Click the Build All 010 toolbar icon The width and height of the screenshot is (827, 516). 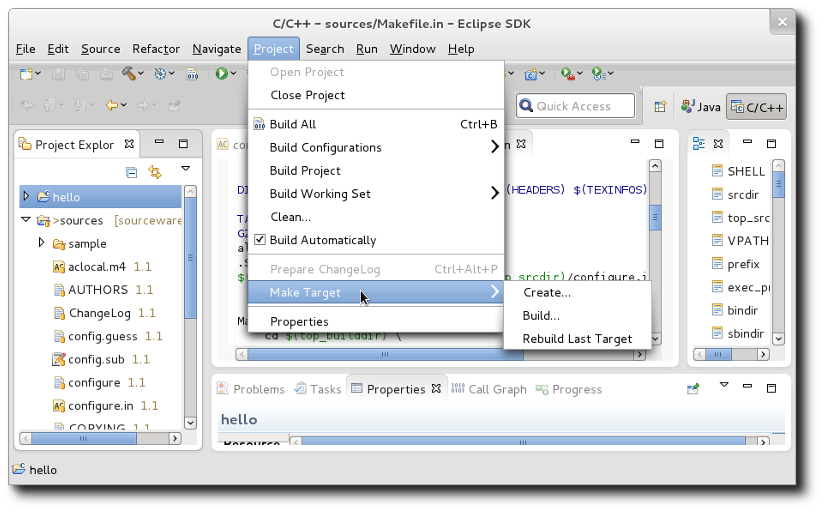[193, 74]
